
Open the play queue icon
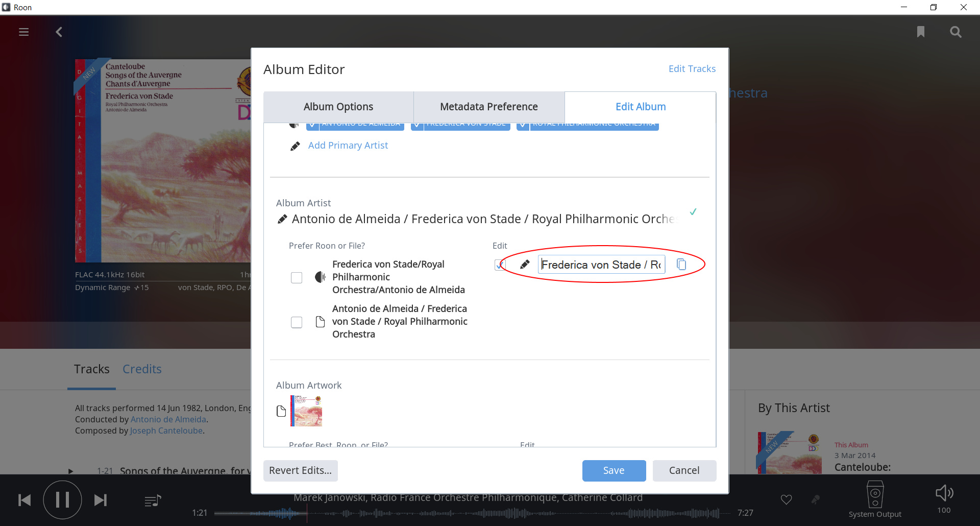(153, 501)
